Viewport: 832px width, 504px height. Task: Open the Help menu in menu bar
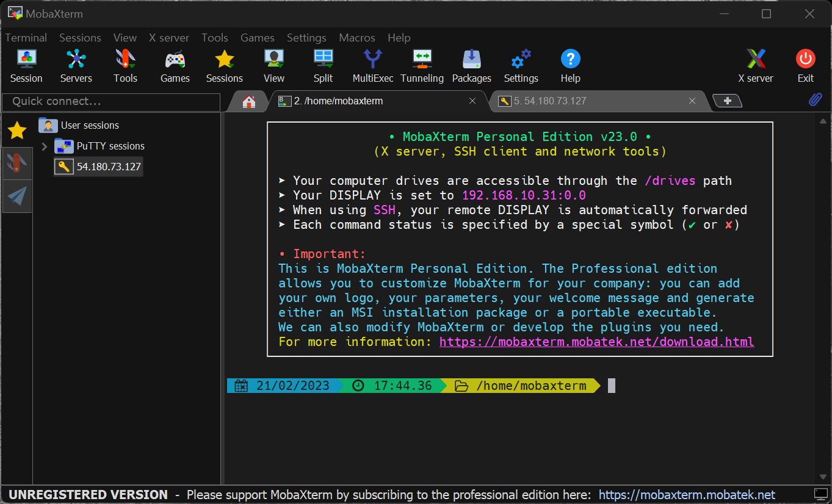point(399,38)
